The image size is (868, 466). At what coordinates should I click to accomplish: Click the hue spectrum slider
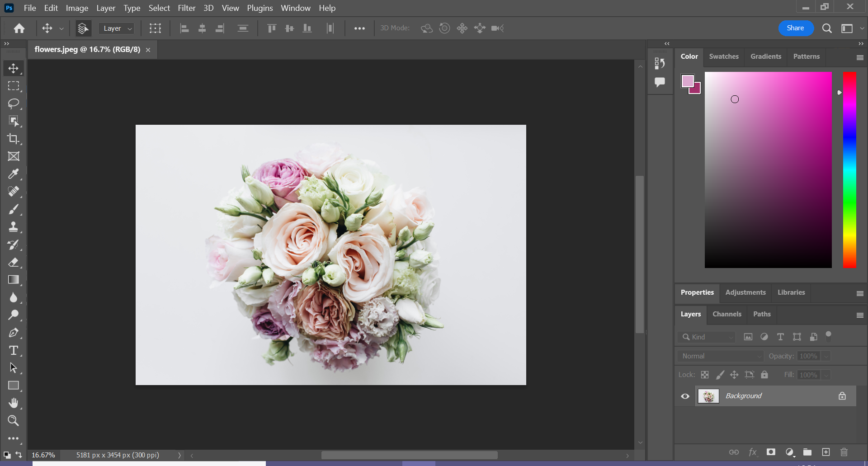pos(849,170)
